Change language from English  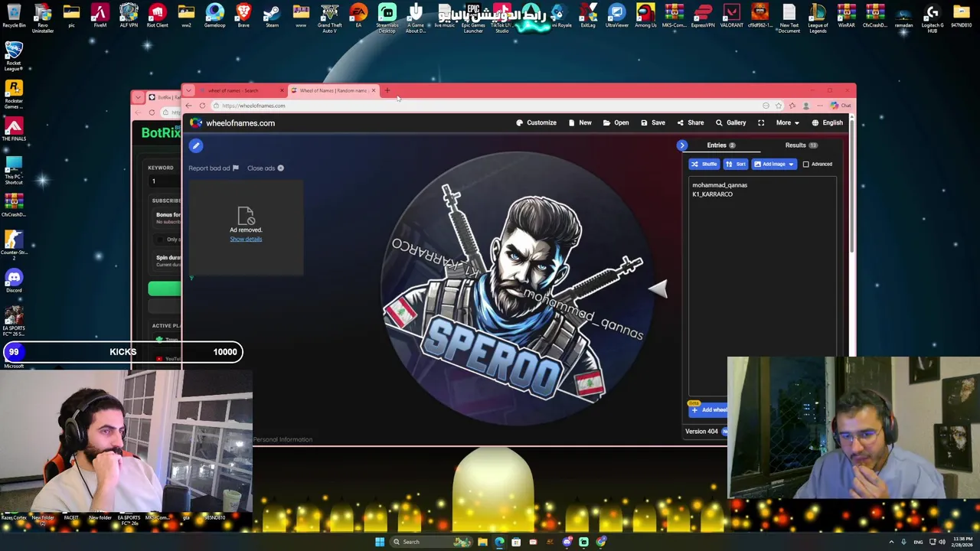tap(828, 122)
